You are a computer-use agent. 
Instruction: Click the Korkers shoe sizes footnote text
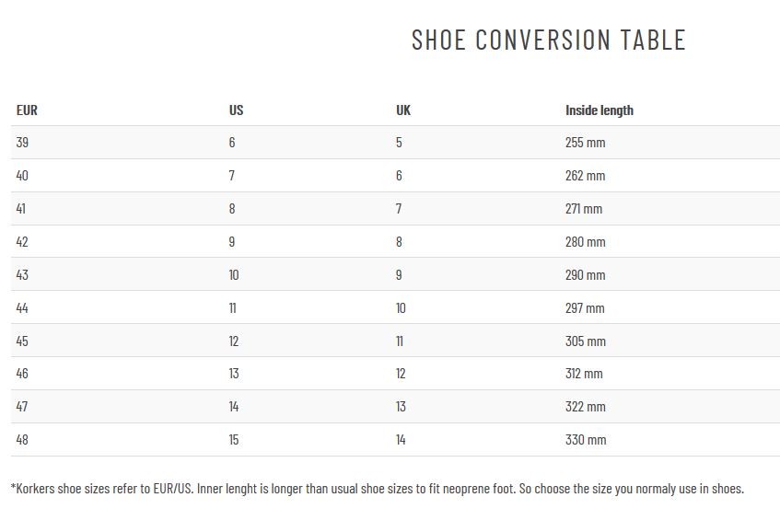point(377,488)
